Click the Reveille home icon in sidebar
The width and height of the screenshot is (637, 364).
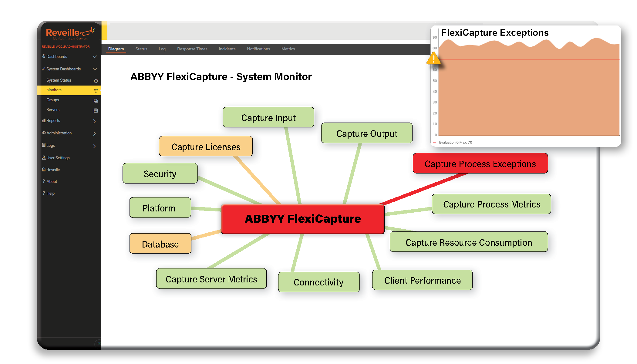click(x=44, y=170)
